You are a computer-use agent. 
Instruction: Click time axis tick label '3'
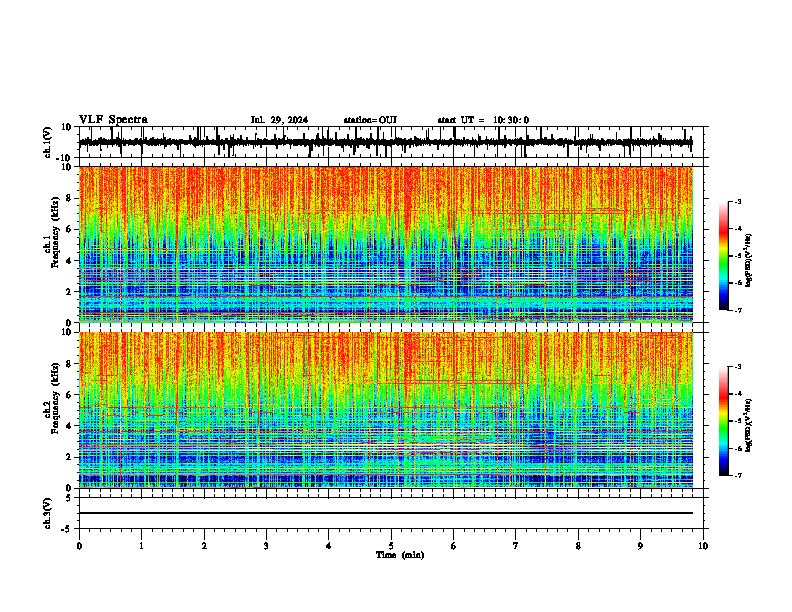[266, 546]
